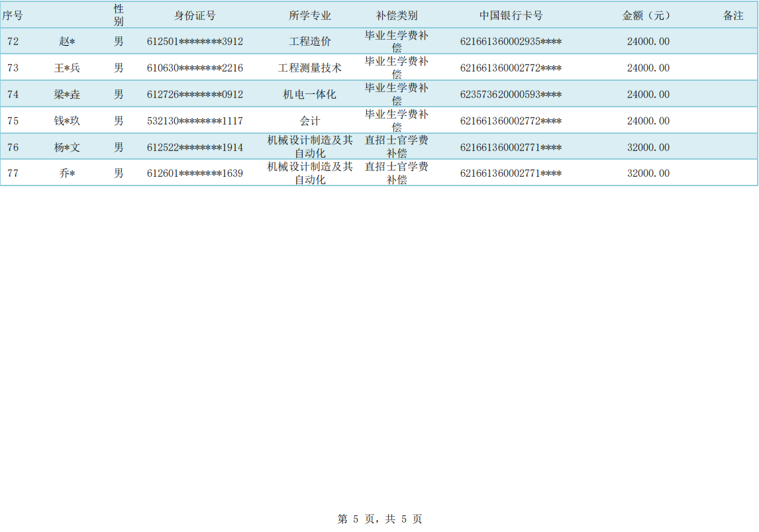Select the 工程造价 major cell
Image resolution: width=759 pixels, height=532 pixels.
point(310,42)
